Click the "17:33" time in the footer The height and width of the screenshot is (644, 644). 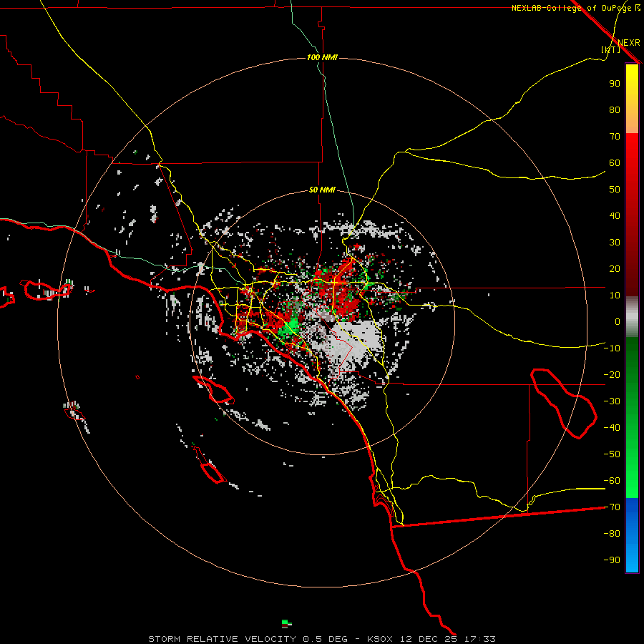479,639
